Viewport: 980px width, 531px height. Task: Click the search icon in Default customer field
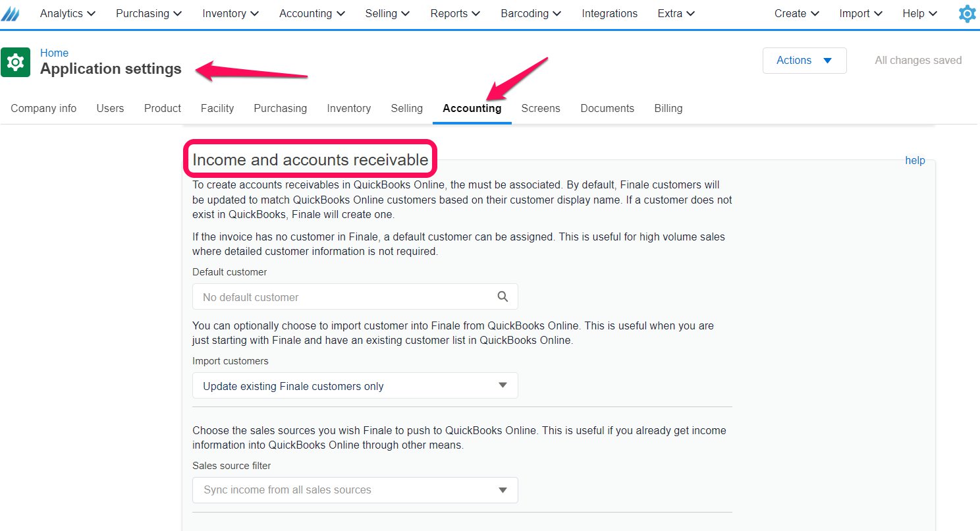pyautogui.click(x=503, y=296)
